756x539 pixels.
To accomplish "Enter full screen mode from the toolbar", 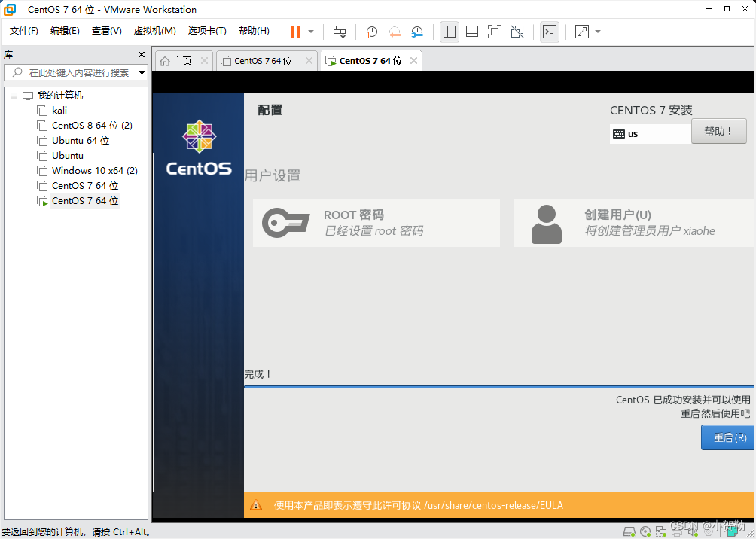I will [495, 32].
